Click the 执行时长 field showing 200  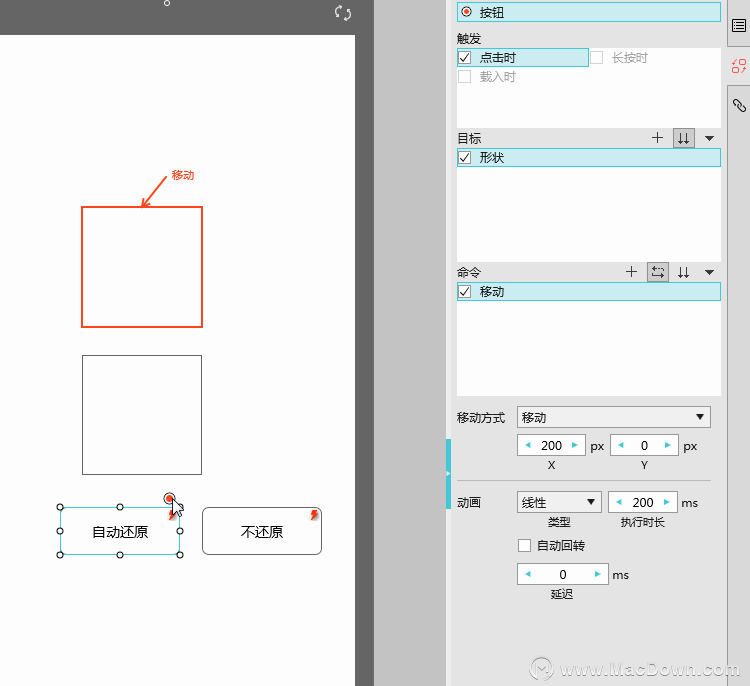point(642,502)
